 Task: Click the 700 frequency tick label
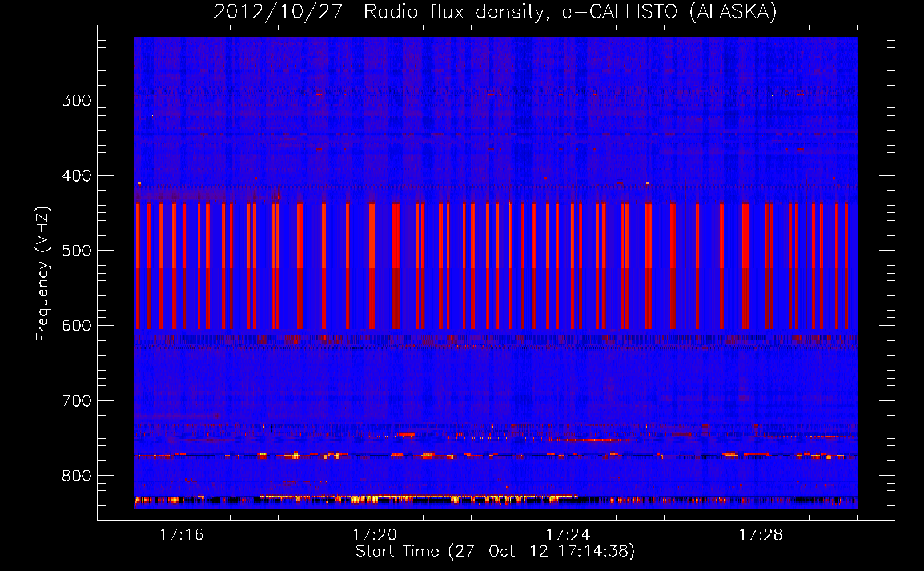click(77, 401)
